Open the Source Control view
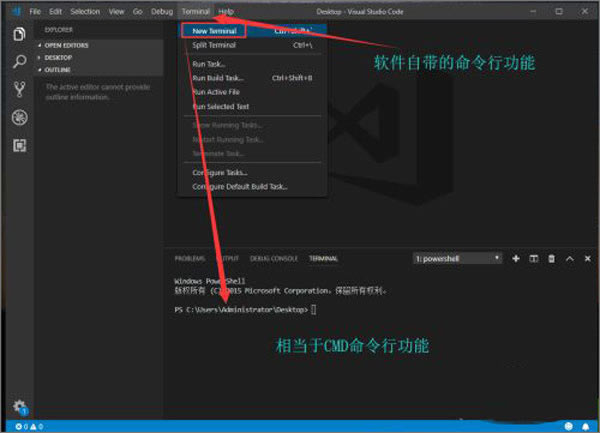The width and height of the screenshot is (600, 433). click(x=20, y=89)
